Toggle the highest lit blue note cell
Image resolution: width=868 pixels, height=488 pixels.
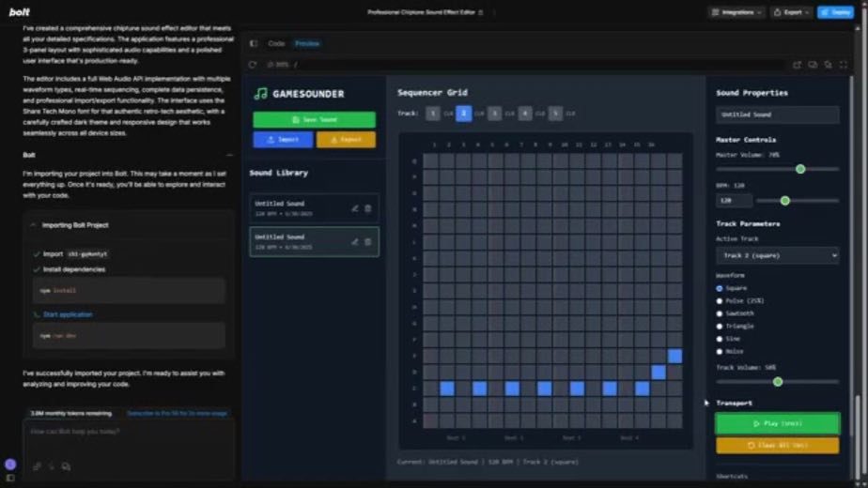pos(674,356)
